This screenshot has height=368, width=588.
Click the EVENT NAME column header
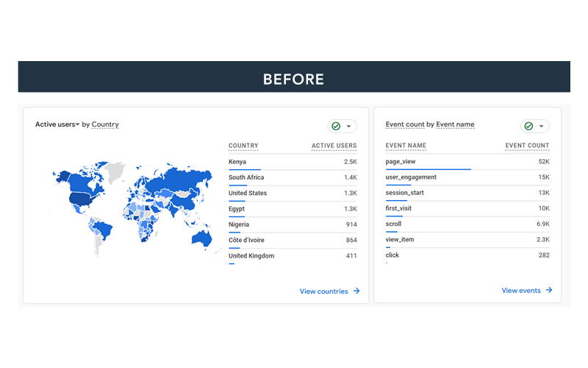pos(406,145)
